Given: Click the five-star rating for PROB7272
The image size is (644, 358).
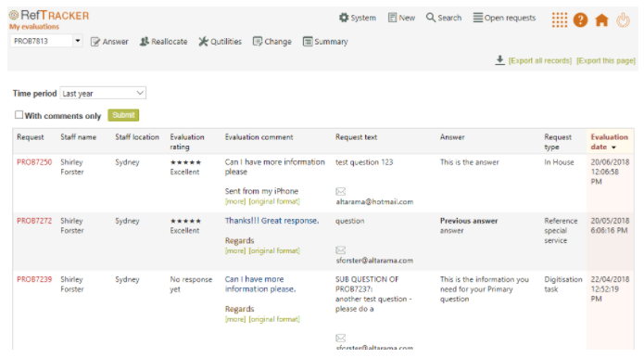Looking at the screenshot, I should pyautogui.click(x=185, y=221).
